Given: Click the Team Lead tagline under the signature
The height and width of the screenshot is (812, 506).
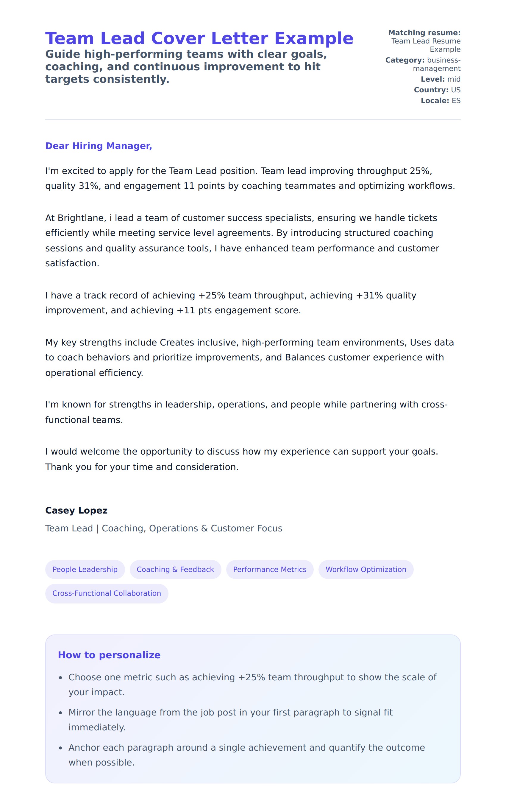Looking at the screenshot, I should coord(164,528).
